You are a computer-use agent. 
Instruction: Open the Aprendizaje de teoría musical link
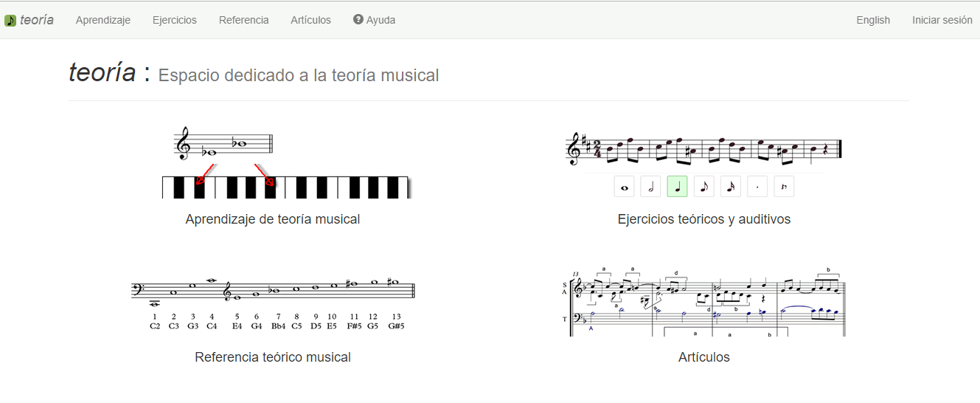(x=273, y=219)
